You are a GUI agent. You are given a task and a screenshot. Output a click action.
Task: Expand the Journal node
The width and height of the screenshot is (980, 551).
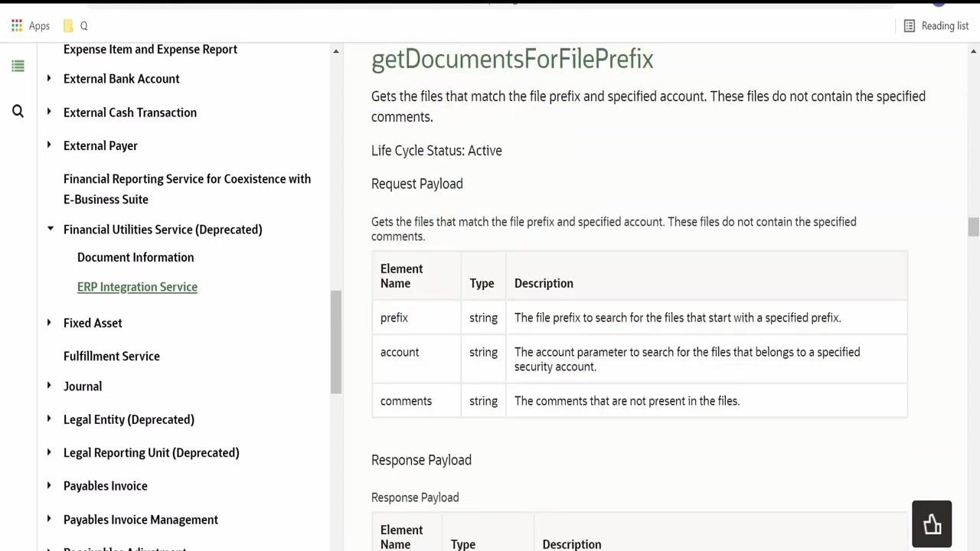click(49, 386)
